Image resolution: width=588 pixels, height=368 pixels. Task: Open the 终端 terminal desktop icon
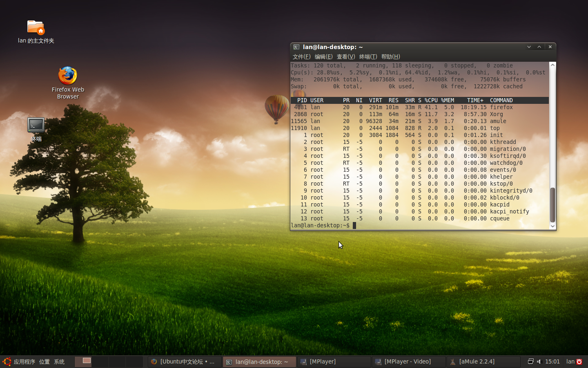point(36,129)
